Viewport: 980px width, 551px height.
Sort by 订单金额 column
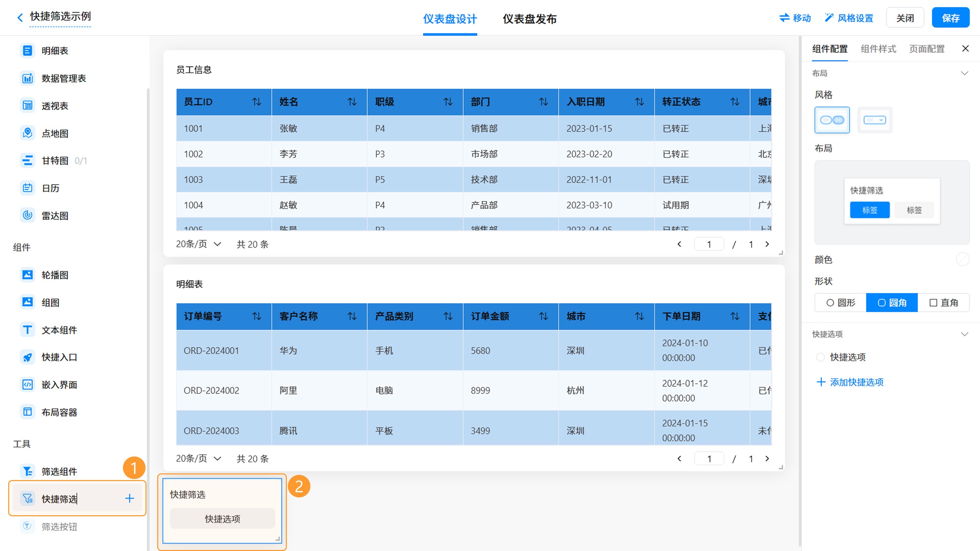544,316
